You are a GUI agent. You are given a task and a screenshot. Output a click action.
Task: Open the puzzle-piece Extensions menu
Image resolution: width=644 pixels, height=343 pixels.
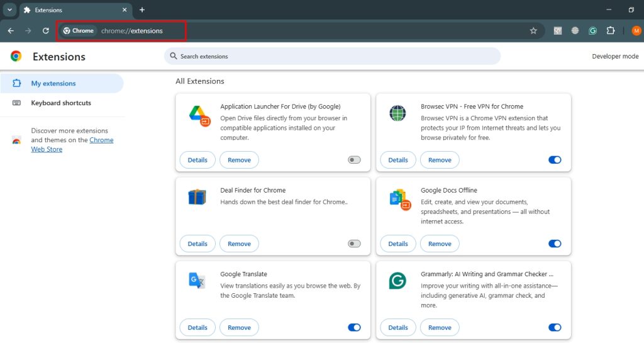tap(611, 31)
